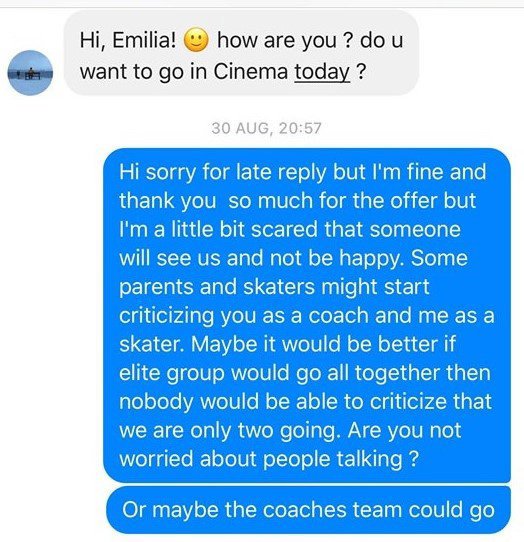This screenshot has width=524, height=542.
Task: Select the "30 AUG, 20:57" timestamp
Action: tap(266, 128)
